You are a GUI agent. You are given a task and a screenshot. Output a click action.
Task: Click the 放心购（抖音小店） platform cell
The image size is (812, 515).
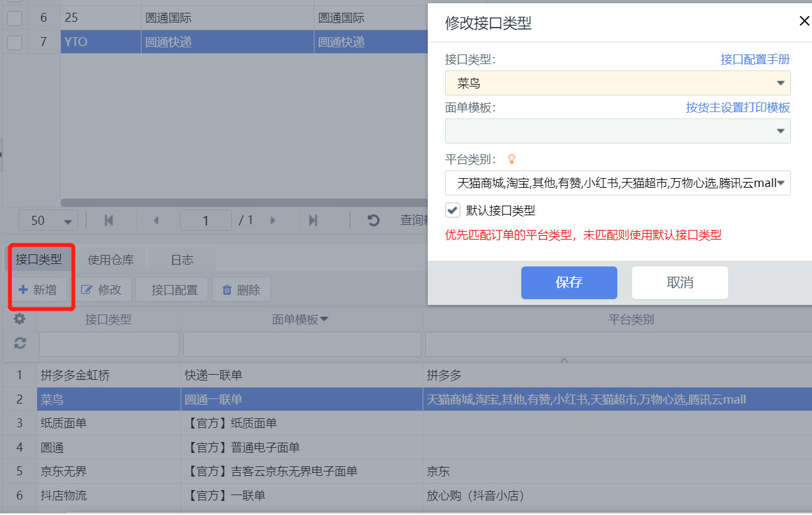click(x=617, y=496)
